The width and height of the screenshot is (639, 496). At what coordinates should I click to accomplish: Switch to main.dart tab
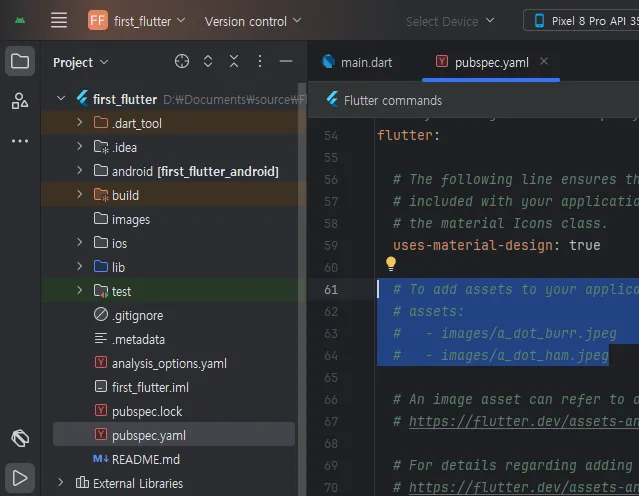click(x=357, y=62)
